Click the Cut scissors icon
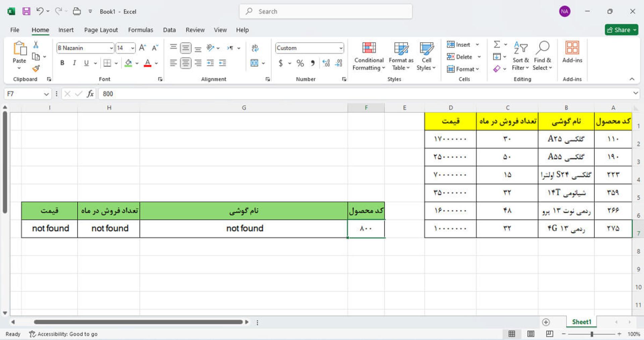The height and width of the screenshot is (340, 644). point(36,45)
